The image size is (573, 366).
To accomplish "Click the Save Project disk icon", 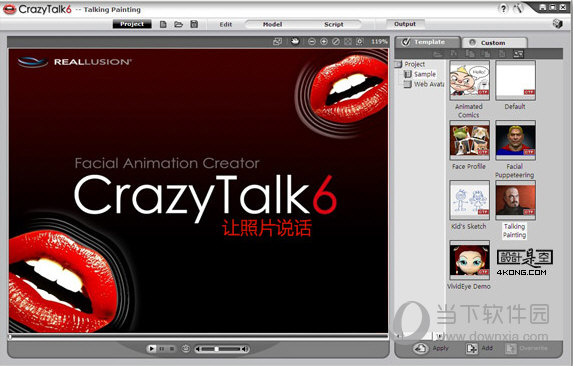I will pyautogui.click(x=194, y=24).
